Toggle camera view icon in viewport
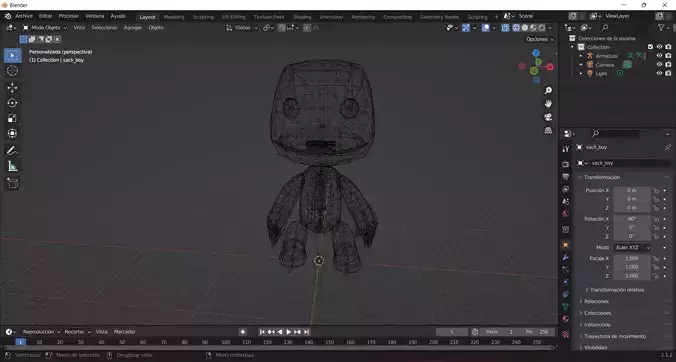This screenshot has width=676, height=362. tap(548, 117)
